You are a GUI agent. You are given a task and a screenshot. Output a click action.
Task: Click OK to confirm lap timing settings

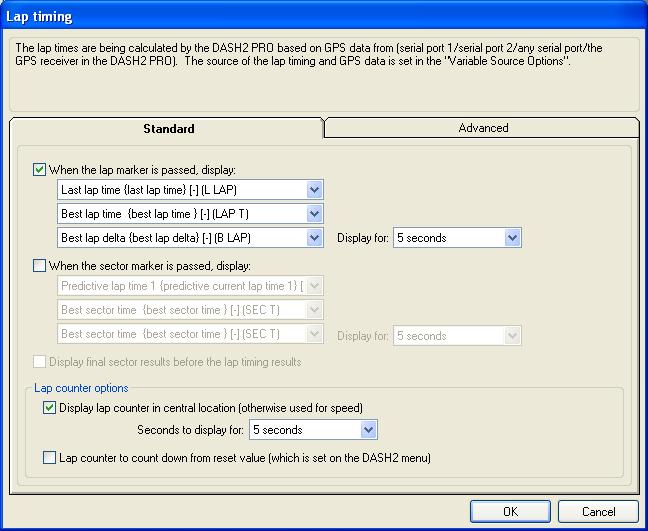click(510, 511)
